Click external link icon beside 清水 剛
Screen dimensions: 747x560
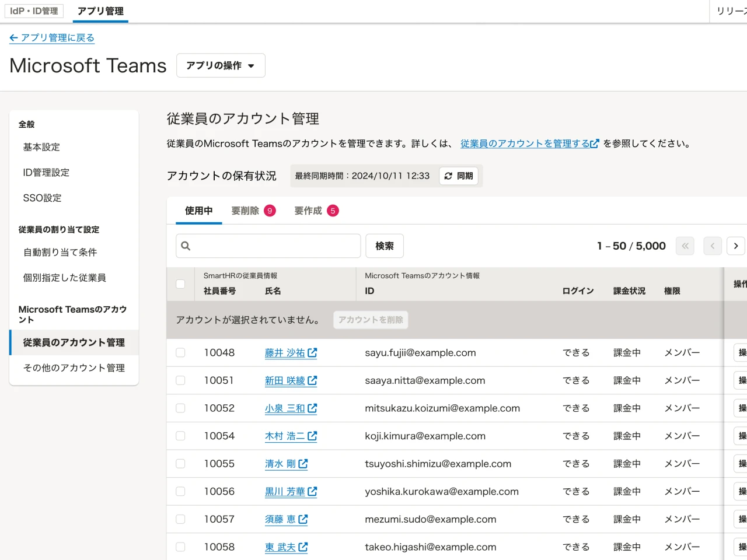[x=303, y=464]
